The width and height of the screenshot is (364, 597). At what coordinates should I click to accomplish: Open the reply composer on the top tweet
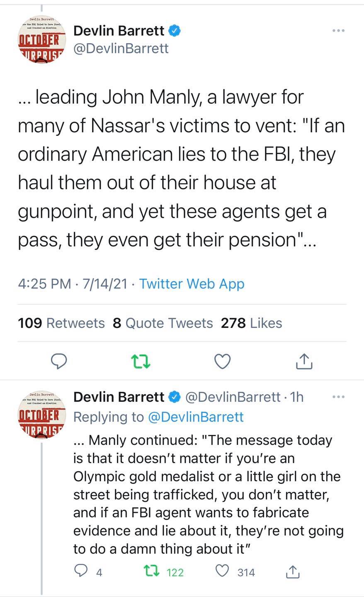(x=59, y=361)
